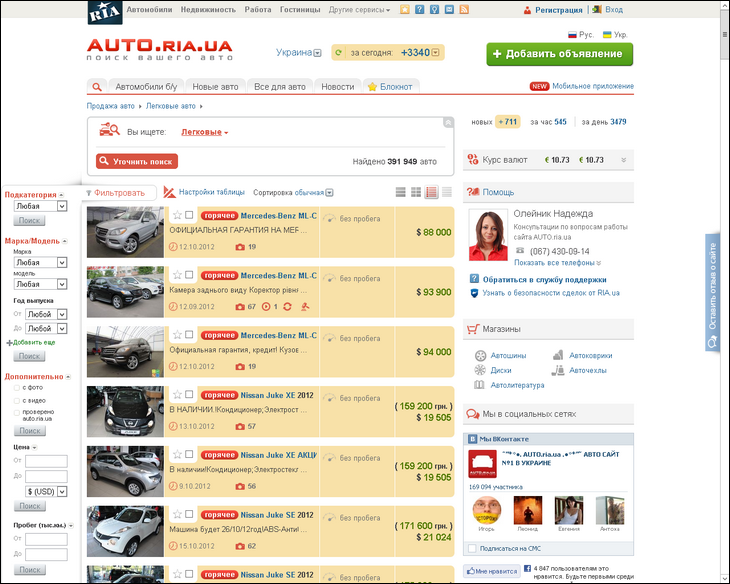Screen dimensions: 730x584
Task: Click camera photo icon with count 57
Action: pyautogui.click(x=240, y=427)
